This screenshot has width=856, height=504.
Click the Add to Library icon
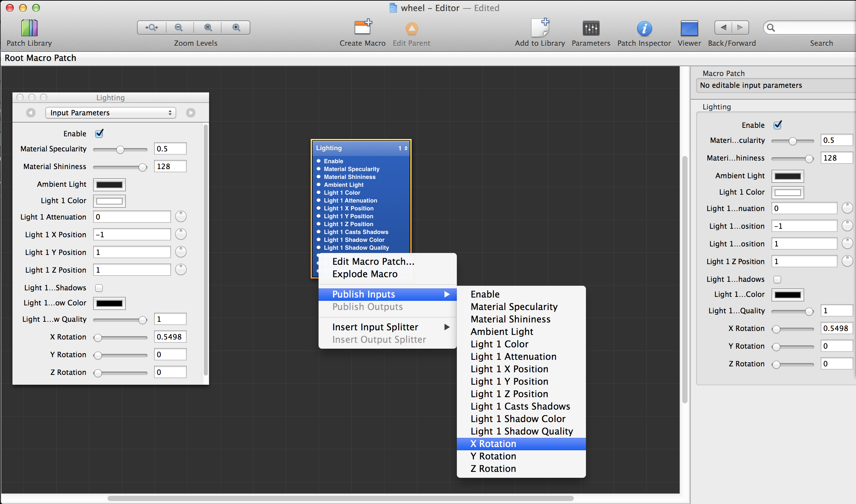click(x=540, y=28)
